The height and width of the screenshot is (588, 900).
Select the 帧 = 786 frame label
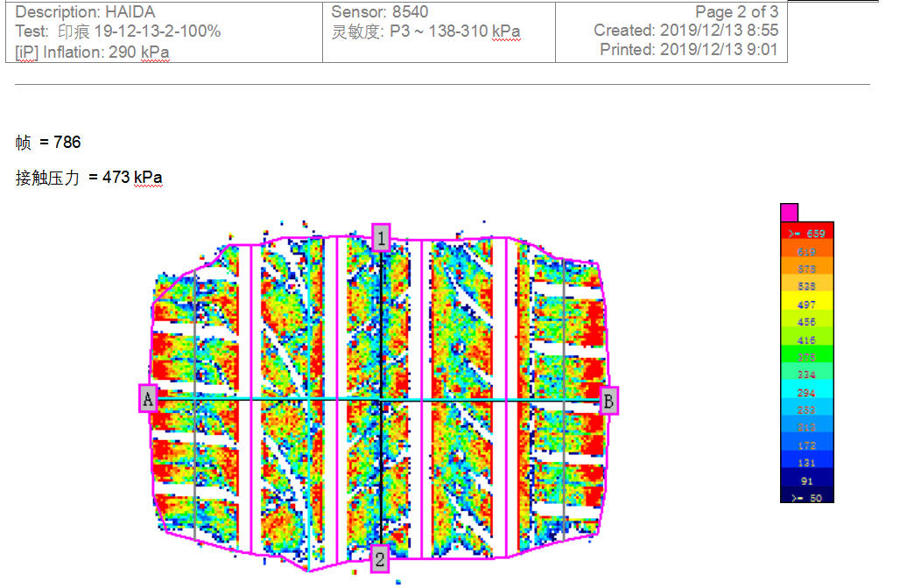tap(48, 142)
